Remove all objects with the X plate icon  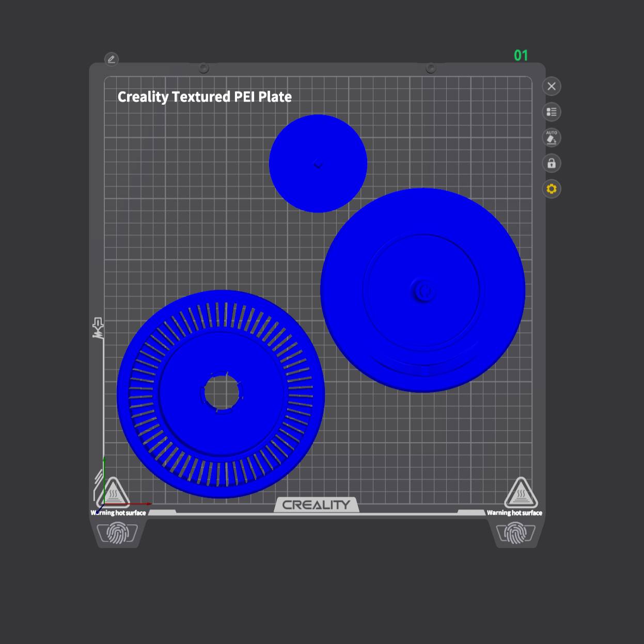(552, 86)
